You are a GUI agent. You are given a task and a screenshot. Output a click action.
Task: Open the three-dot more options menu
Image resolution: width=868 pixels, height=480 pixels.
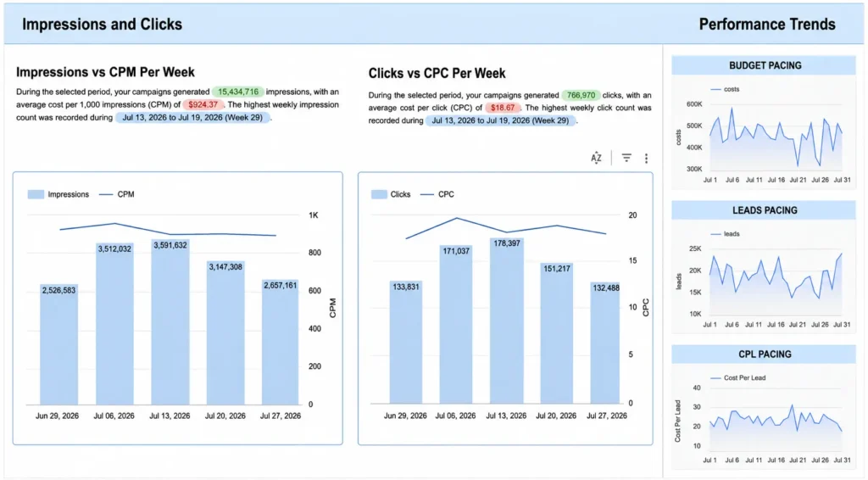tap(646, 159)
